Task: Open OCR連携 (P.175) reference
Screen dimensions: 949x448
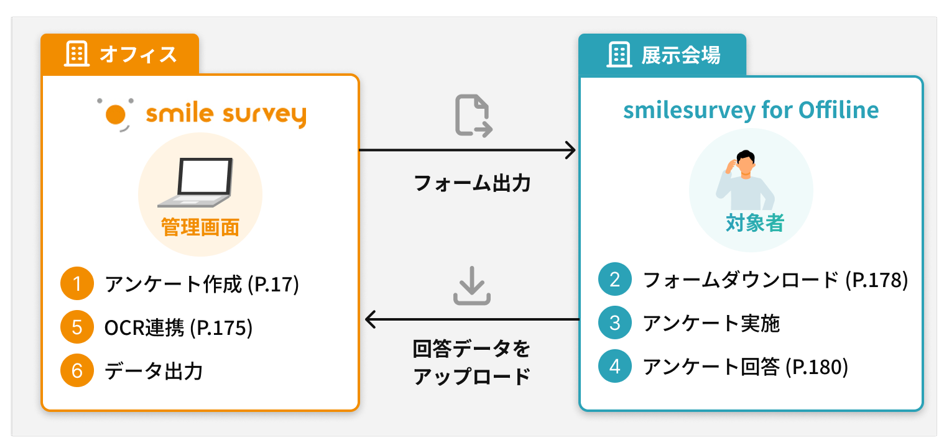Action: point(178,328)
